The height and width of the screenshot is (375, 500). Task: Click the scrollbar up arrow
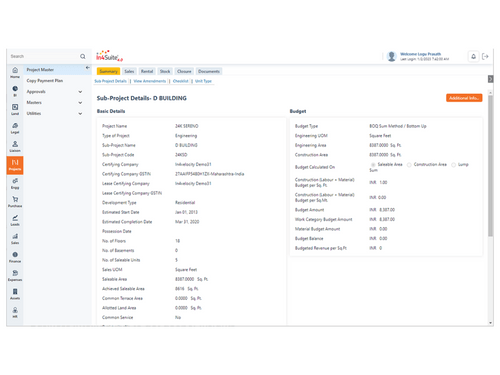[x=490, y=92]
